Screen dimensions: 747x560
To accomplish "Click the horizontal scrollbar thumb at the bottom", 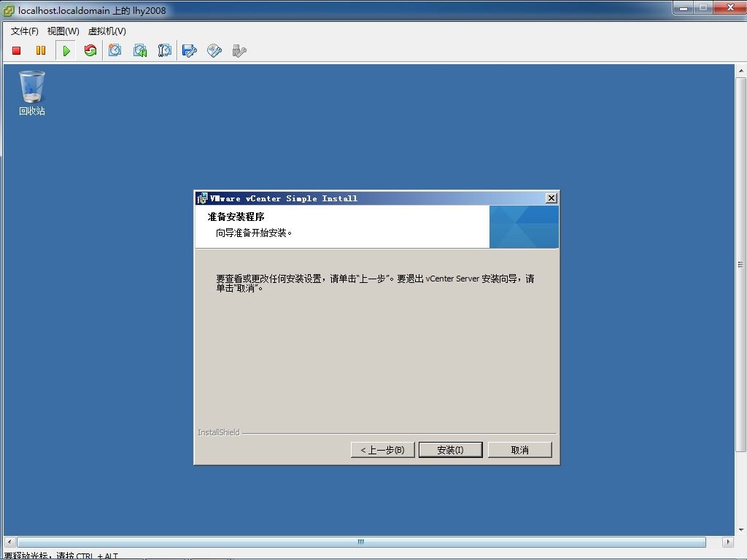I will click(x=361, y=542).
